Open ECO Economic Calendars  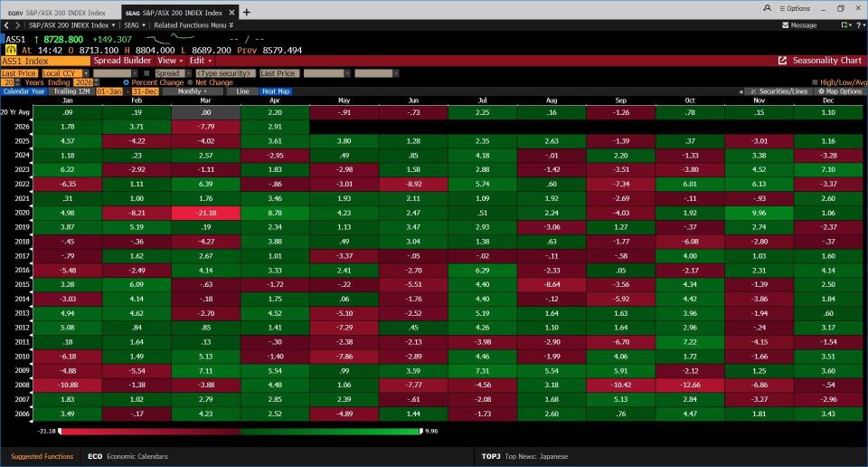(127, 456)
